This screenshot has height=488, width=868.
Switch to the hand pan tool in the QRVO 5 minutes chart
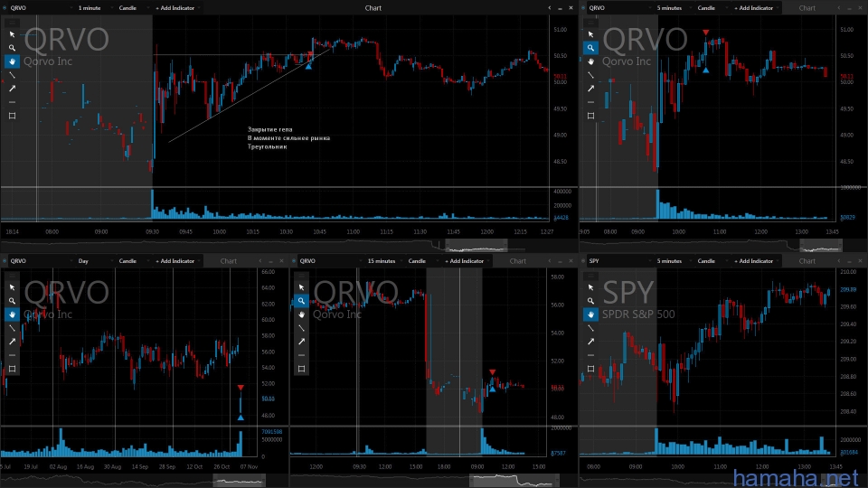click(x=590, y=61)
